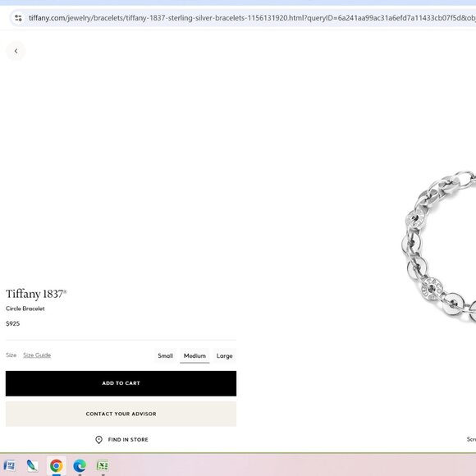Click the silver circle bracelet product image
The image size is (476, 476).
click(x=439, y=246)
